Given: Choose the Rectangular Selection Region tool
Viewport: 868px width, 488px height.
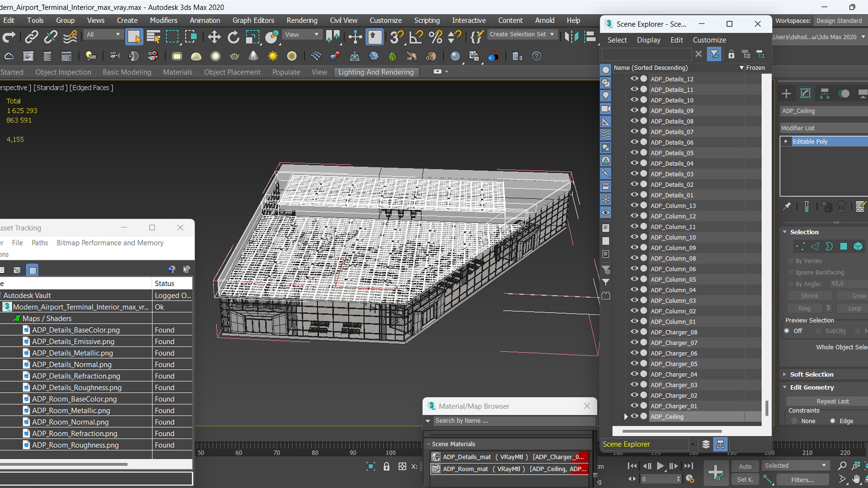Looking at the screenshot, I should coord(172,37).
